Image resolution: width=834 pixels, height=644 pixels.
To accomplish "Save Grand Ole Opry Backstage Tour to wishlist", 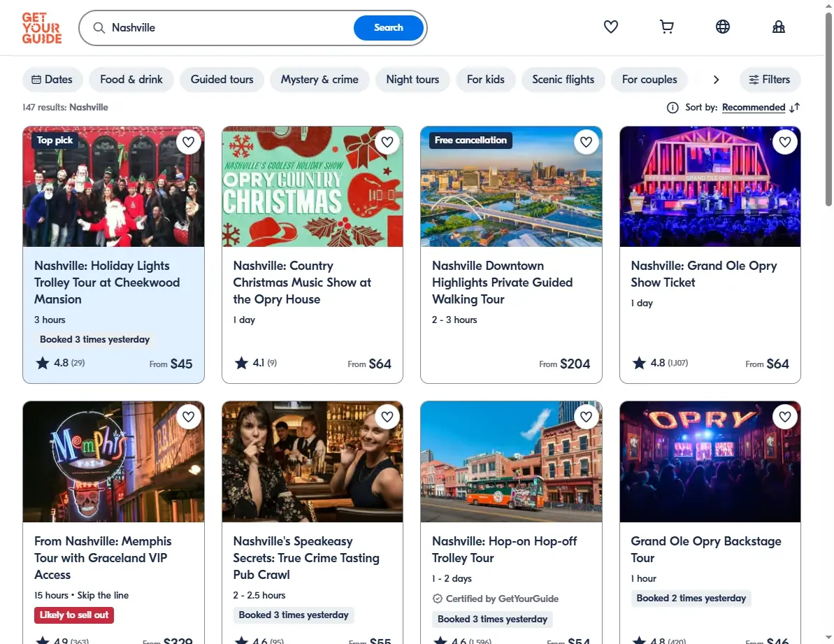I will (x=785, y=417).
